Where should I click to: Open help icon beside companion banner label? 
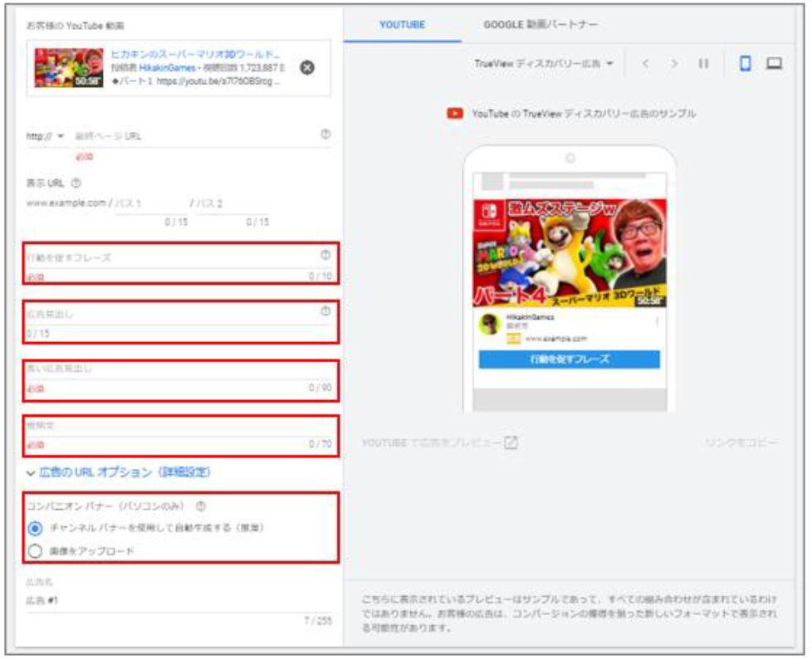click(x=201, y=506)
